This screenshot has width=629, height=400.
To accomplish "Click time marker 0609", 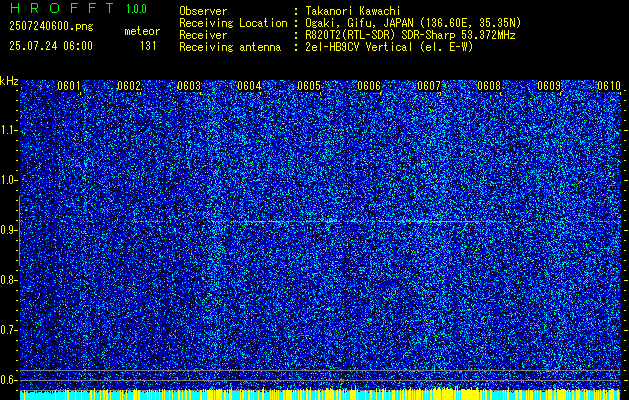I will 549,86.
